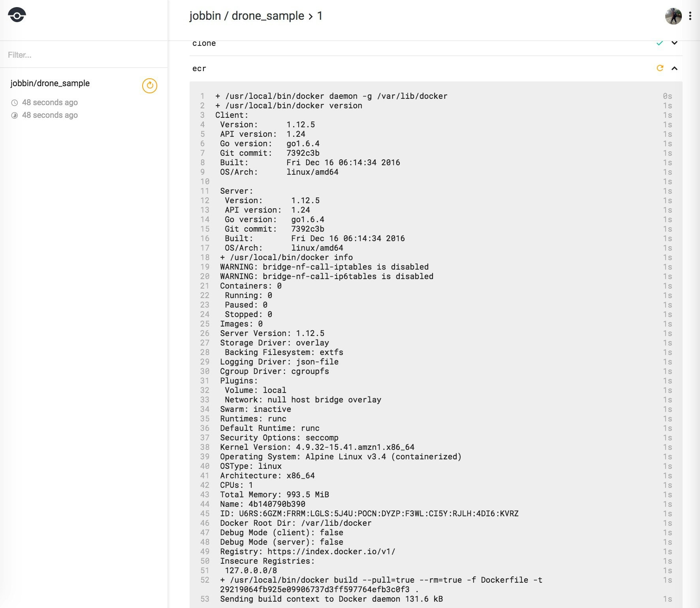700x608 pixels.
Task: Click log line 'Git commit: 7392c3b' under Client
Action: 270,153
